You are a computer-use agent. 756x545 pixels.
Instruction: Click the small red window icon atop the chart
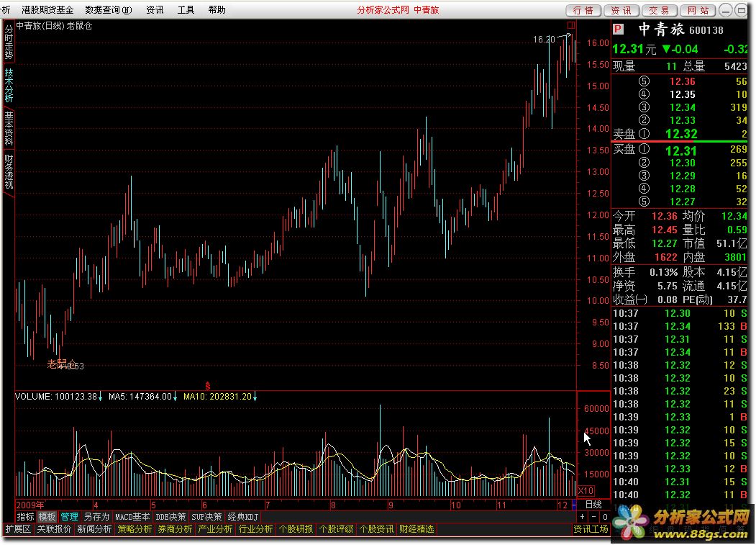coord(571,25)
